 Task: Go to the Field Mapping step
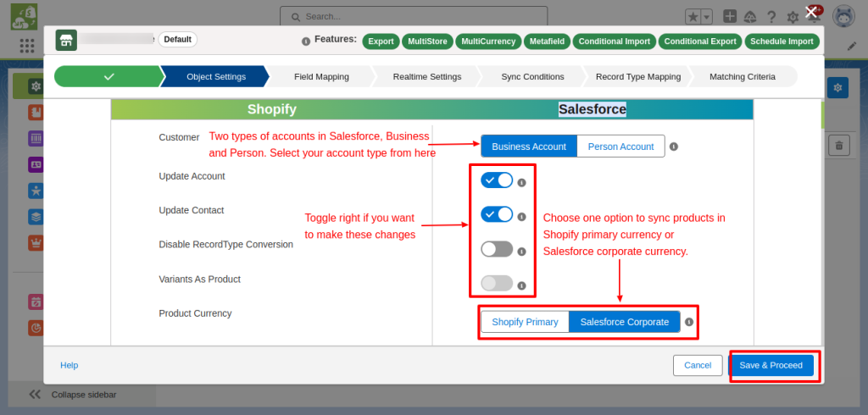tap(321, 77)
